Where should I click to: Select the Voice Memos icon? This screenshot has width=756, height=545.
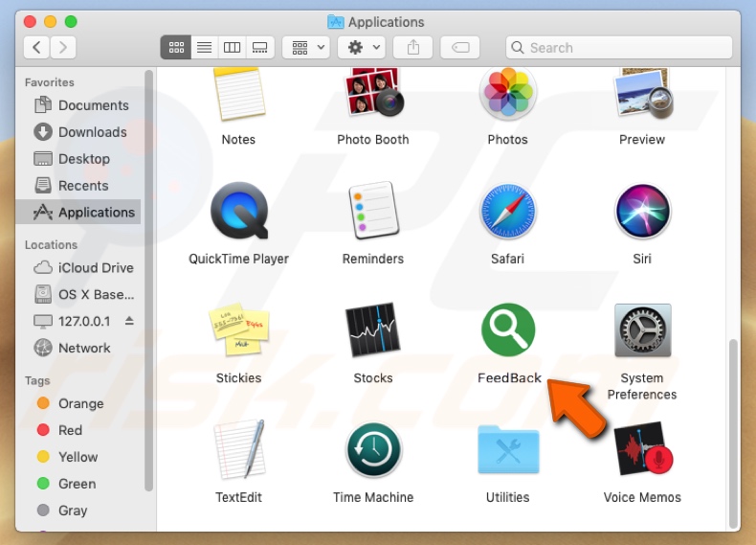(643, 448)
